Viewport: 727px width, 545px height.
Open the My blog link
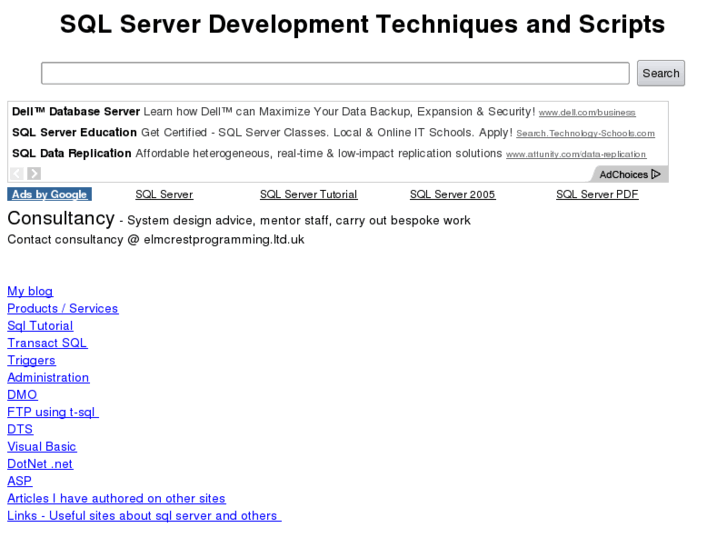click(30, 291)
